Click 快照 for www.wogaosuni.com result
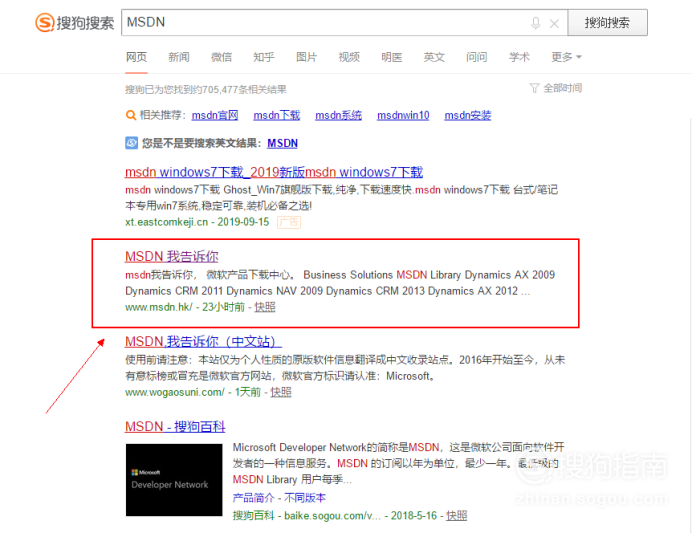The width and height of the screenshot is (692, 533). 281,392
